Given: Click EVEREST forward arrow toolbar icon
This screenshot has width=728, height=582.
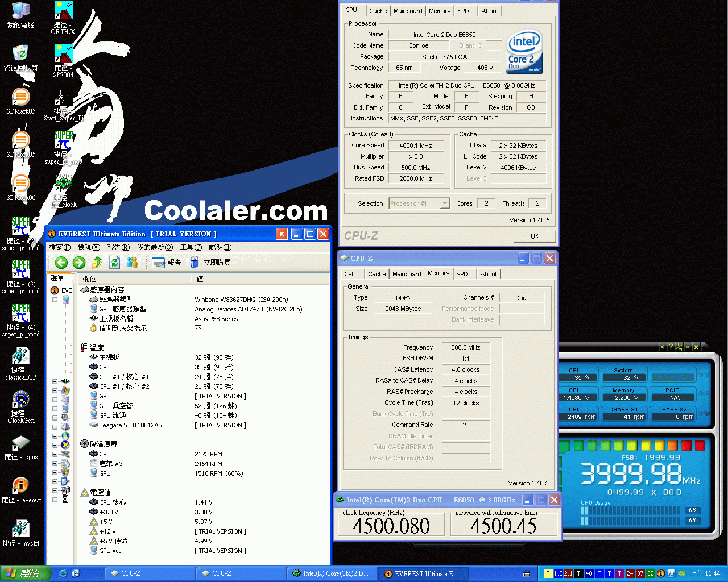Looking at the screenshot, I should (79, 262).
